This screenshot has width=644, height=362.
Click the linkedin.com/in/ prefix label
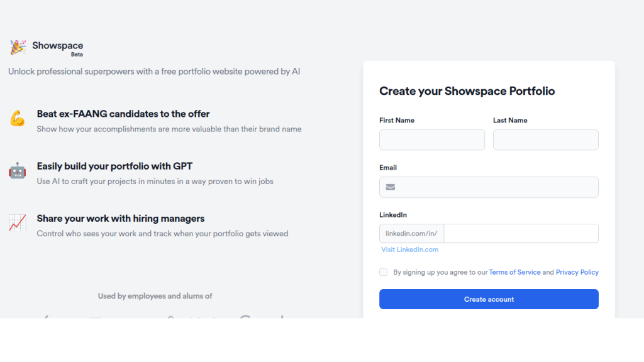pos(412,233)
